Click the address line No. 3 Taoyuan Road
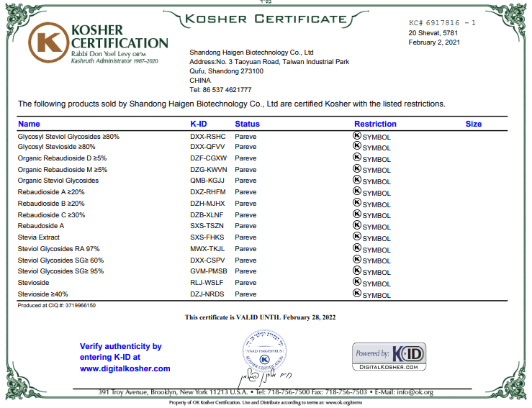Image resolution: width=532 pixels, height=408 pixels. coord(269,62)
